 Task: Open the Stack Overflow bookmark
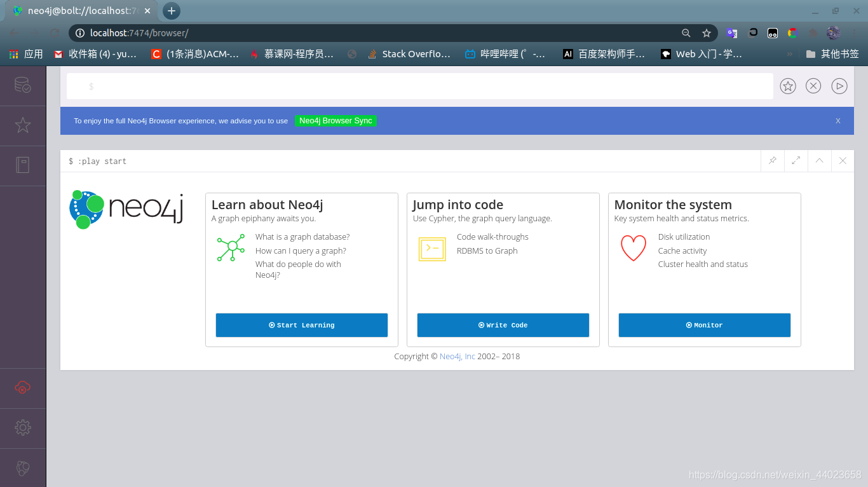[409, 54]
